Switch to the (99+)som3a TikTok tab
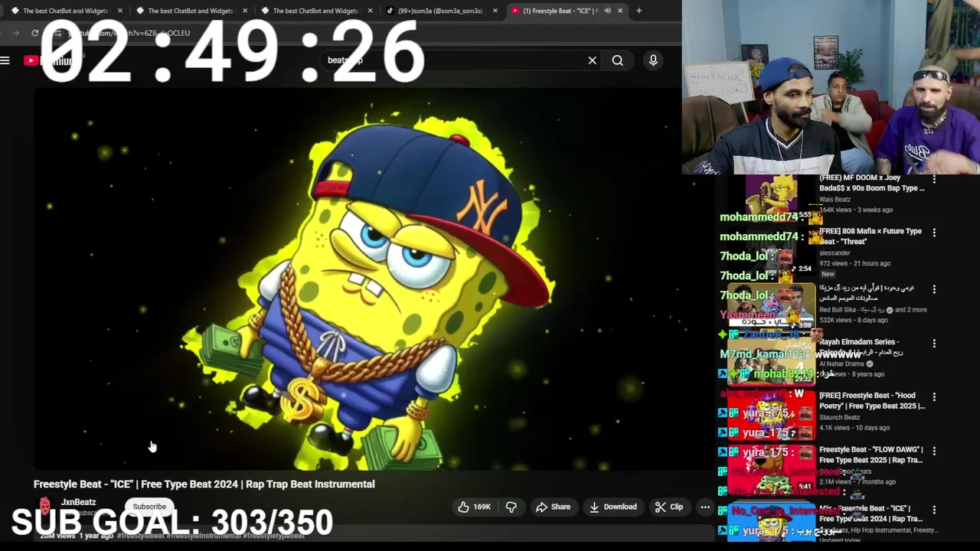Viewport: 980px width, 551px height. pyautogui.click(x=440, y=11)
